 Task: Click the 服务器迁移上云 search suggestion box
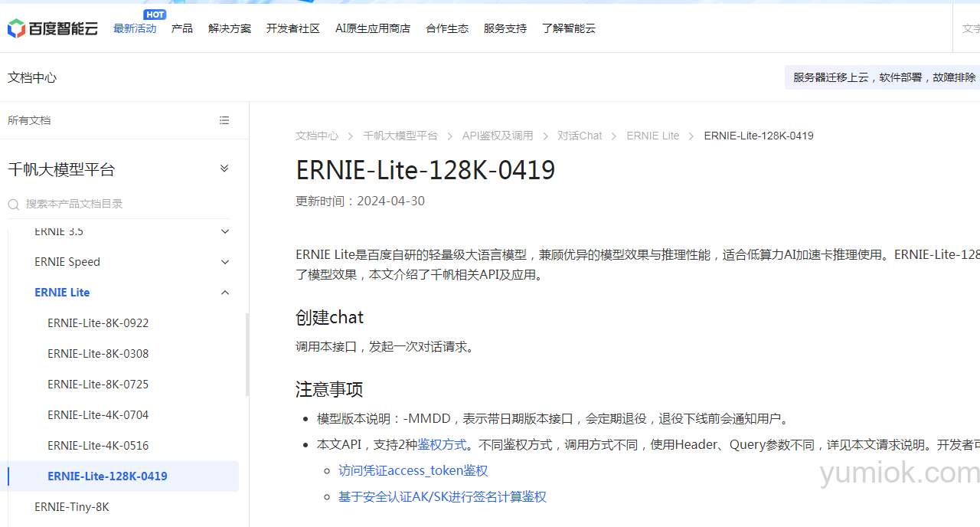883,77
